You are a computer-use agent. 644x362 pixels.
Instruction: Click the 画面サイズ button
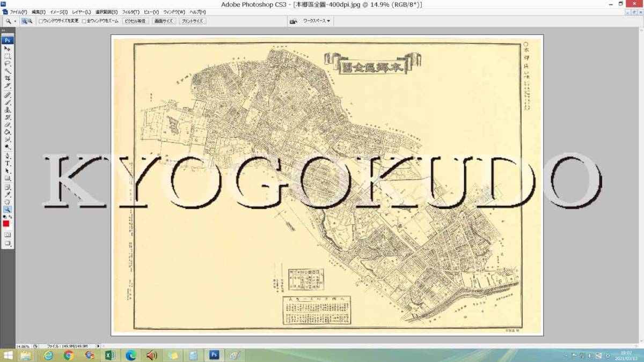[x=164, y=21]
